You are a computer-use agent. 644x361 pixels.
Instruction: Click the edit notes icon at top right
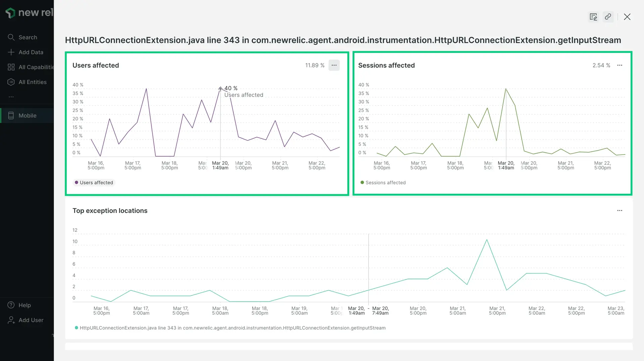tap(593, 17)
